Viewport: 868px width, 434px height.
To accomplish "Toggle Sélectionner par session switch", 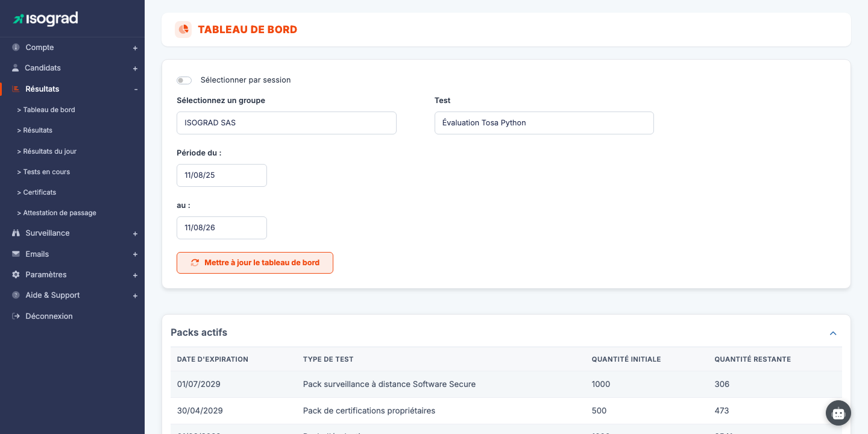I will pyautogui.click(x=184, y=80).
